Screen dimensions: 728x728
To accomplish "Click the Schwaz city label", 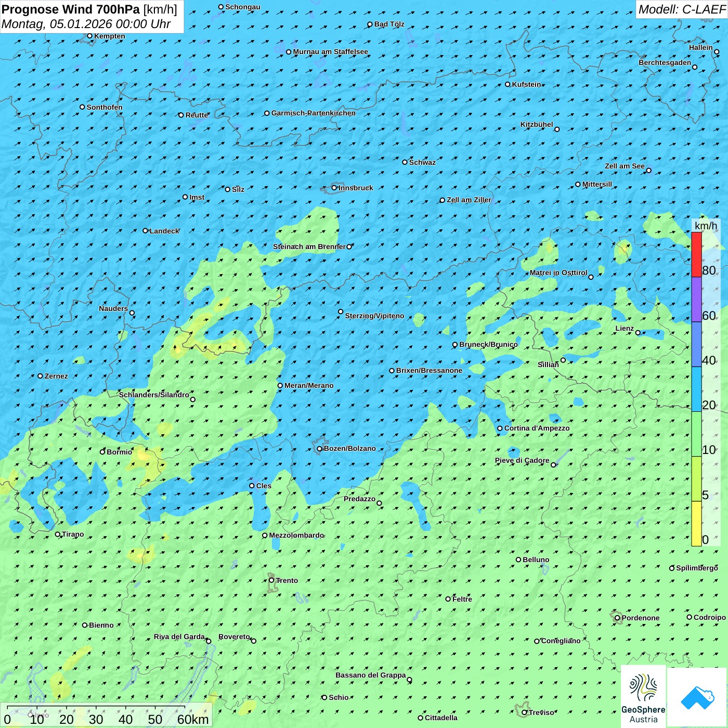I will coord(422,162).
